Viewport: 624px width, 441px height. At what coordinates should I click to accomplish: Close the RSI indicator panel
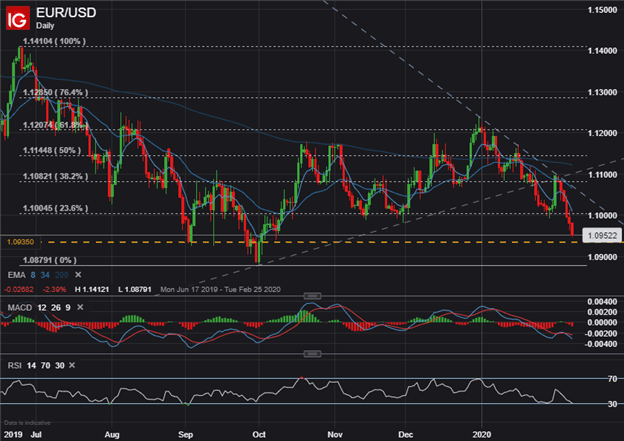(x=72, y=365)
